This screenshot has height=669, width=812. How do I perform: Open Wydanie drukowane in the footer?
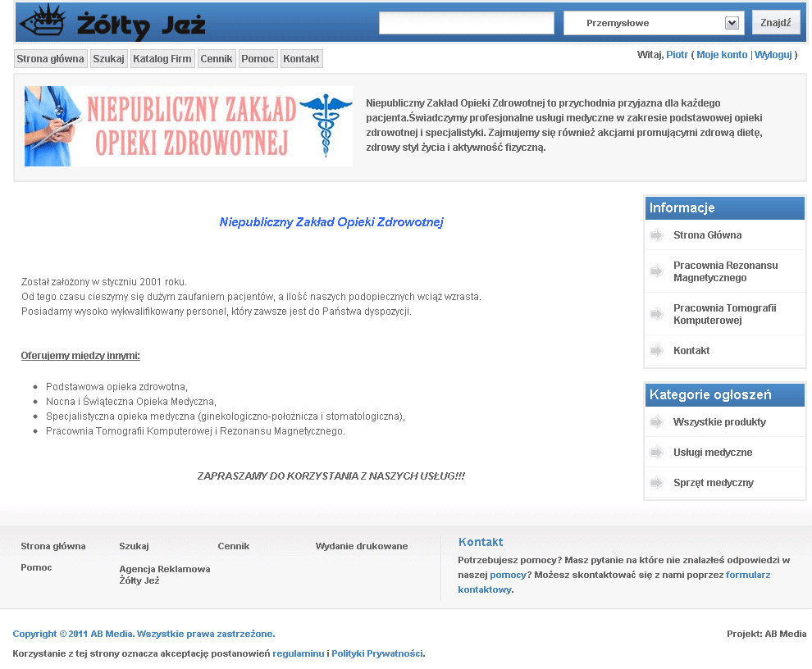361,546
